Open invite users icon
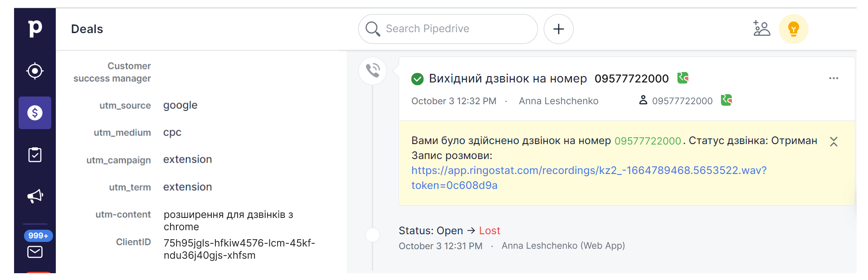This screenshot has width=868, height=280. pyautogui.click(x=761, y=29)
